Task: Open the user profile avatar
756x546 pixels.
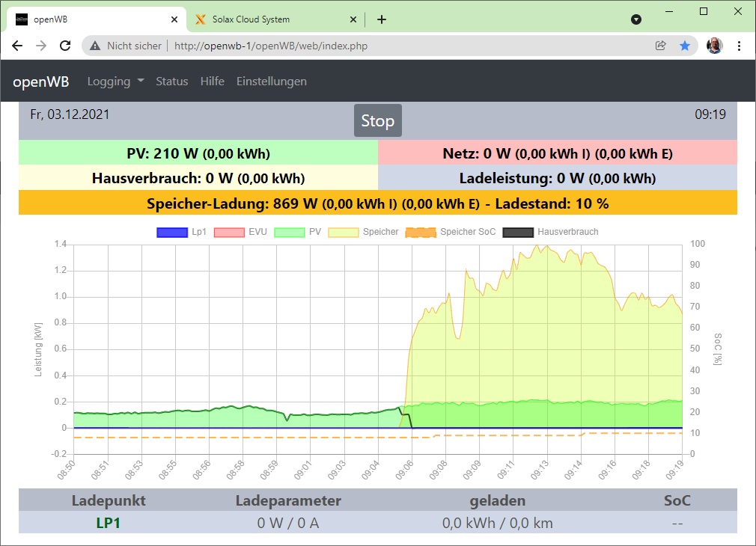Action: coord(714,46)
